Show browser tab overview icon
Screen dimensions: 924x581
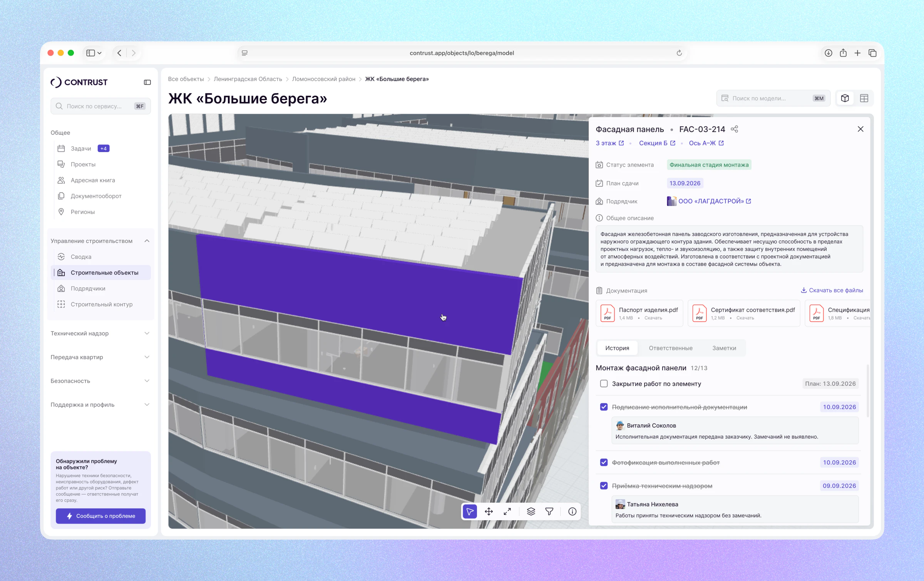point(872,53)
